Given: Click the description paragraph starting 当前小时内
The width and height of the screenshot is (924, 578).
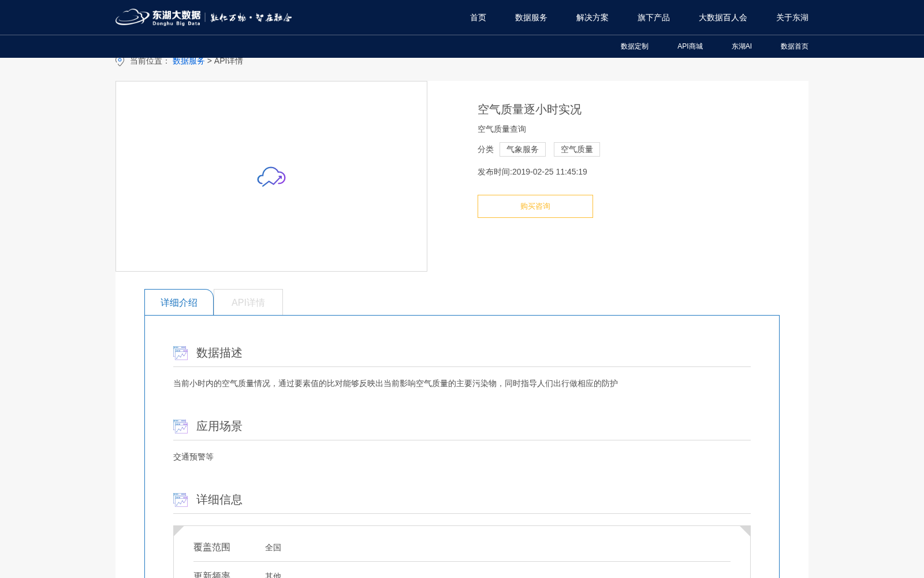Looking at the screenshot, I should click(x=396, y=383).
